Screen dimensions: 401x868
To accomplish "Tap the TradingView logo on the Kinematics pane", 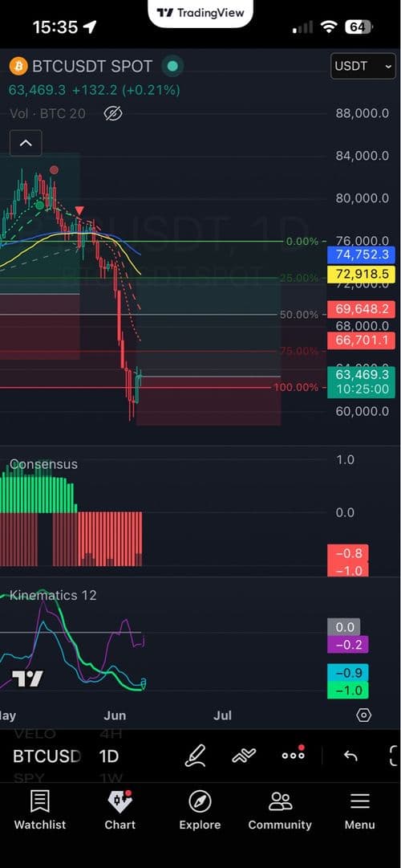I will (x=27, y=679).
